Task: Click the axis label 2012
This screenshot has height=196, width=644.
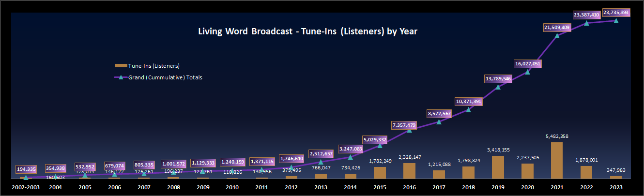Action: (291, 187)
